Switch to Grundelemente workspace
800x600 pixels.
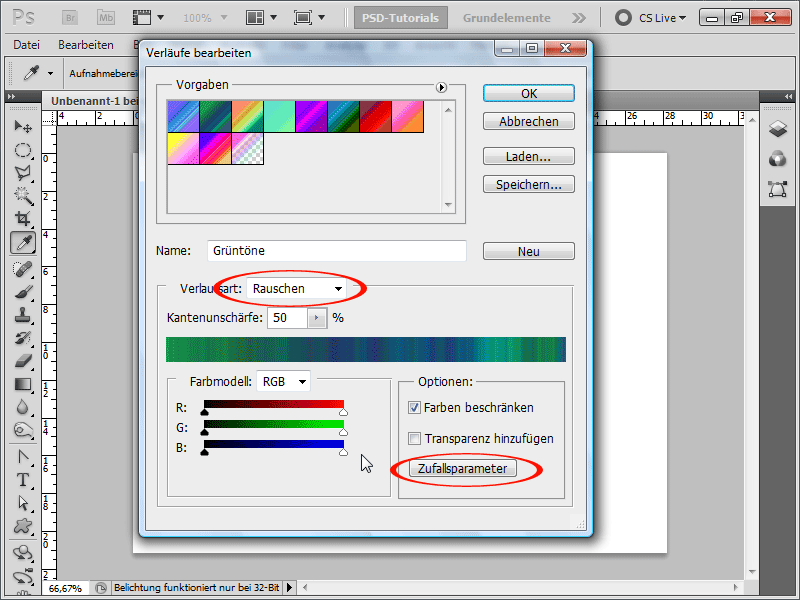507,18
